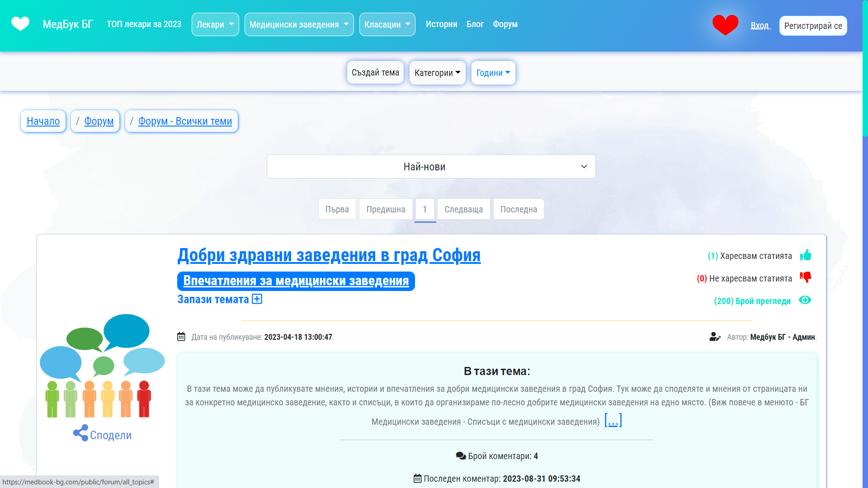Click the calendar icon beside Дата на публикуване
The image size is (868, 488).
[181, 337]
